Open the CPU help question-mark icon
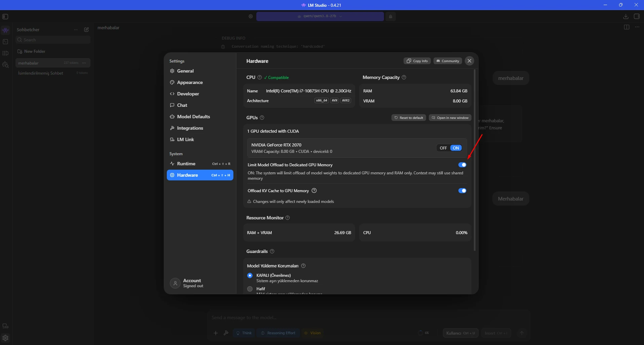Viewport: 644px width, 345px height. point(260,77)
